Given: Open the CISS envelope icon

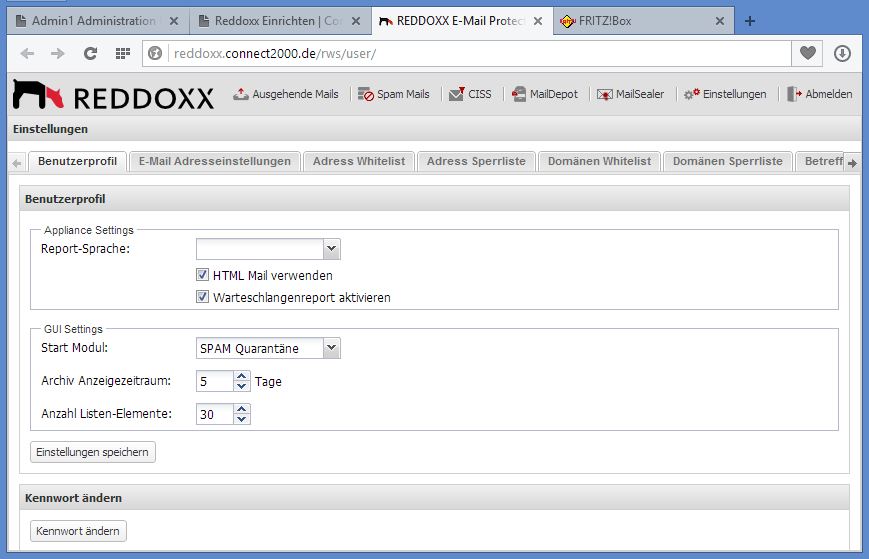Looking at the screenshot, I should [456, 94].
